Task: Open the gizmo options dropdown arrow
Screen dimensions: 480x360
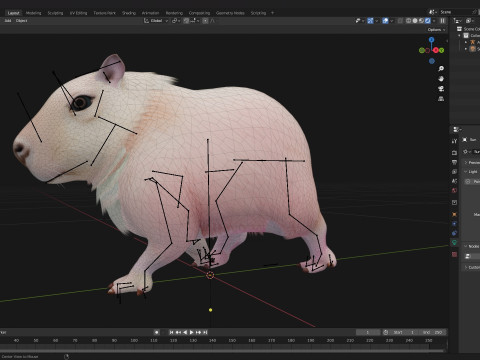Action: pyautogui.click(x=377, y=21)
